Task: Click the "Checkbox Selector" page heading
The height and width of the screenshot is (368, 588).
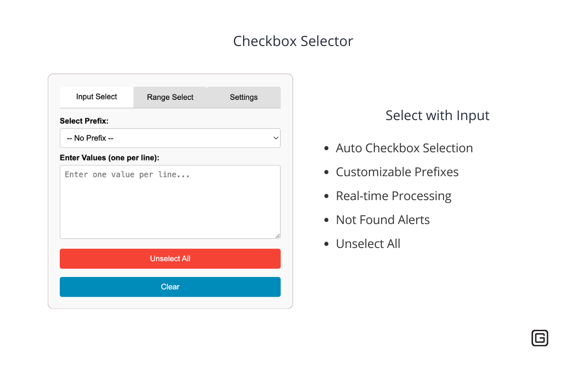Action: tap(293, 41)
